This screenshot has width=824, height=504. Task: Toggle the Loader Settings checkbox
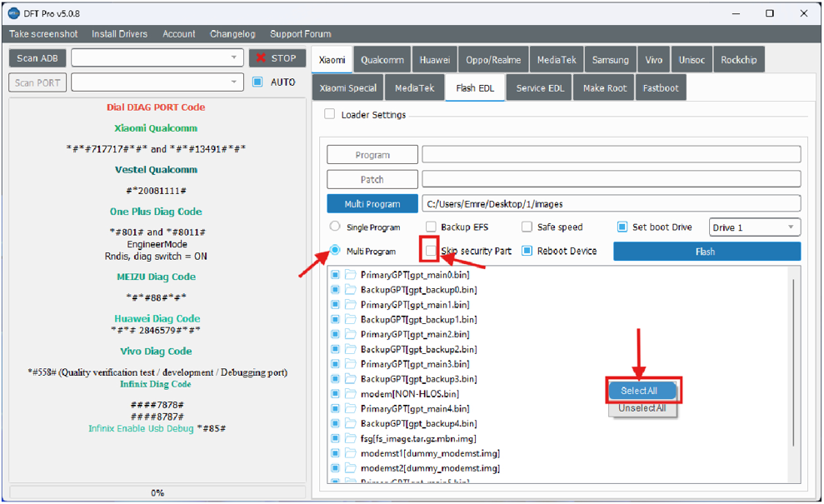[x=329, y=114]
